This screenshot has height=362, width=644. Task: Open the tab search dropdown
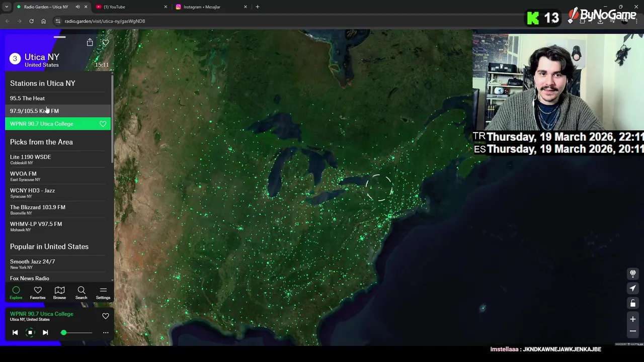(7, 7)
